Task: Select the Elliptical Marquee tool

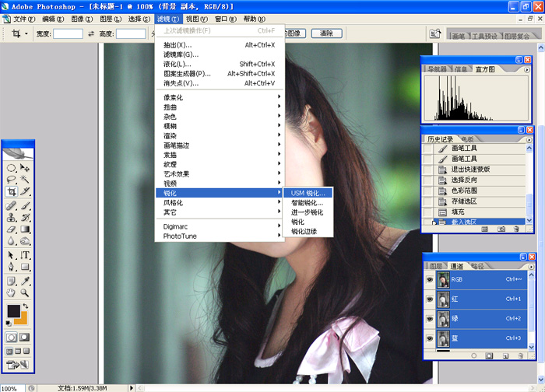Action: (x=11, y=169)
